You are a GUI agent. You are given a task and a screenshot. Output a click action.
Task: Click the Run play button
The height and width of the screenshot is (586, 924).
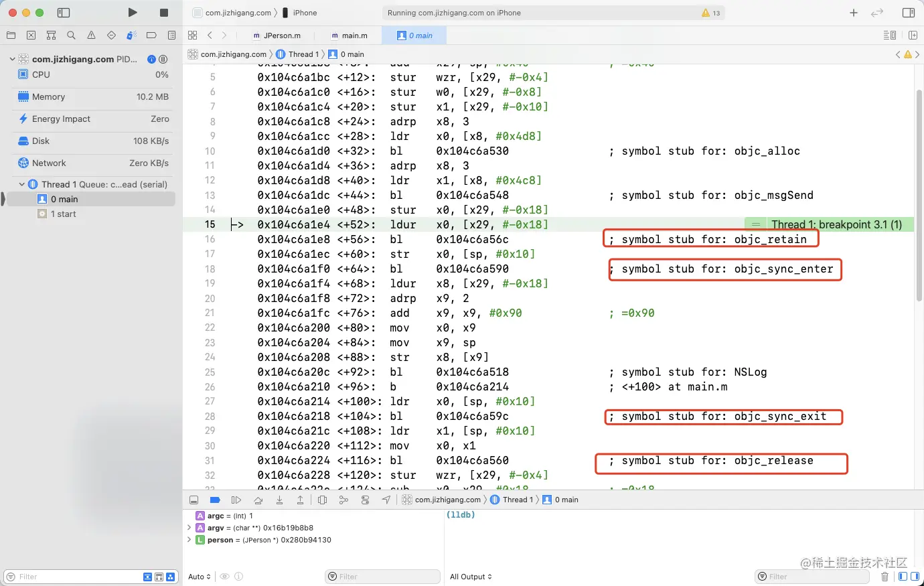pos(133,13)
